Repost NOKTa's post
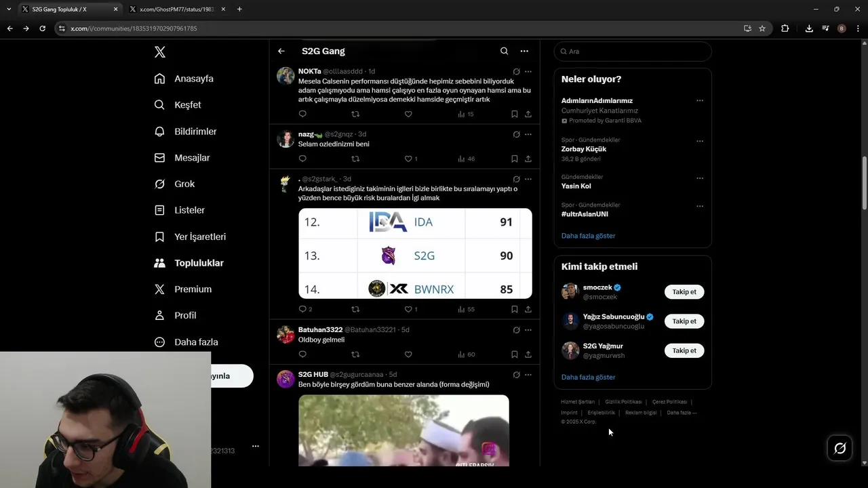Viewport: 868px width, 488px height. [355, 114]
